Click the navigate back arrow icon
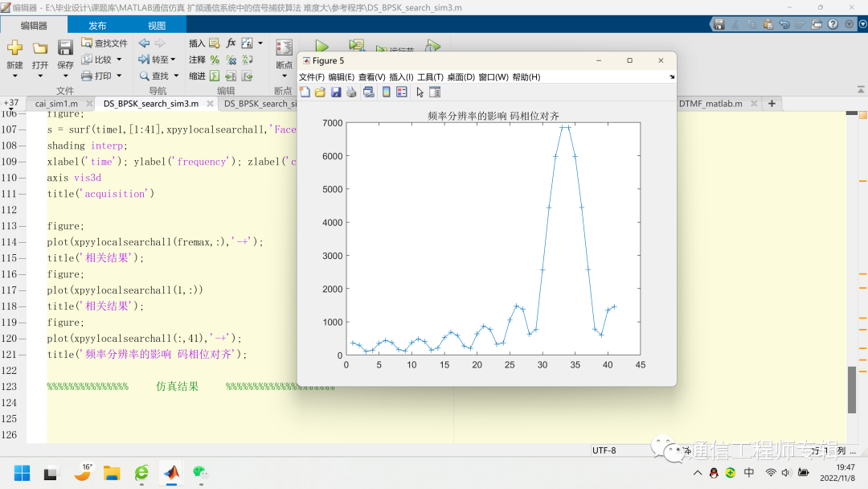This screenshot has height=489, width=868. pos(144,43)
